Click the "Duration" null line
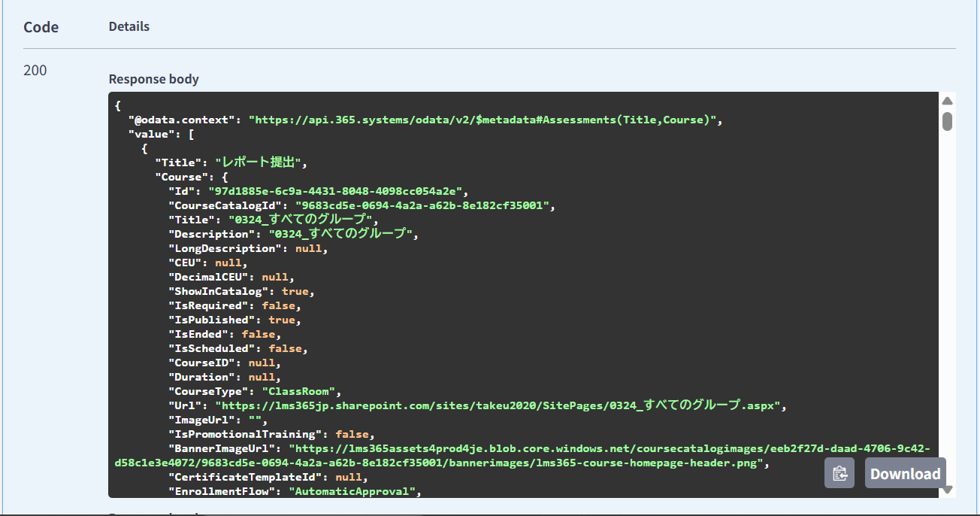Image resolution: width=980 pixels, height=516 pixels. pyautogui.click(x=225, y=377)
